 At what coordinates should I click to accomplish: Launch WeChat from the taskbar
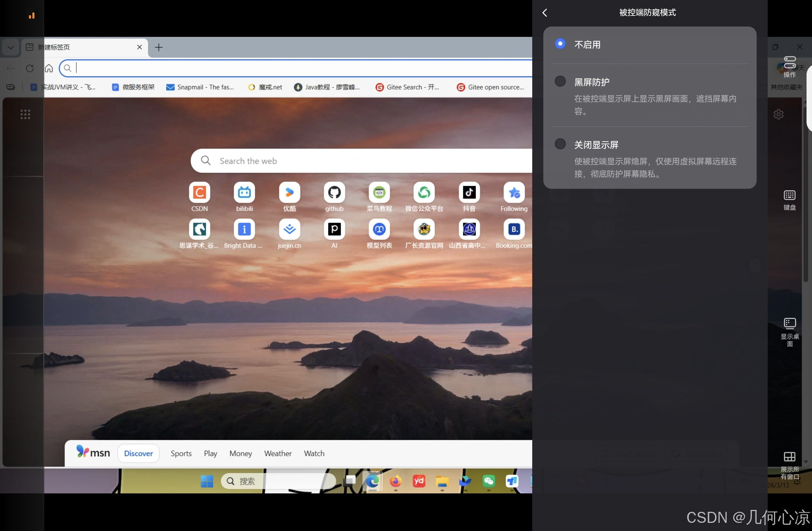(489, 481)
